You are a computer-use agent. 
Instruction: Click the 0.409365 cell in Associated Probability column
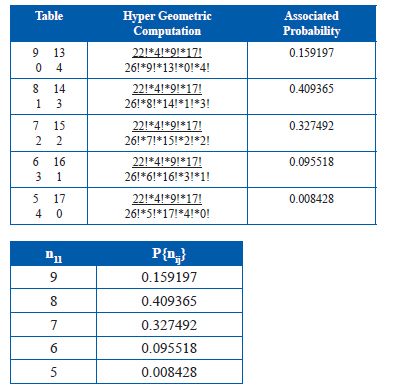coord(312,89)
